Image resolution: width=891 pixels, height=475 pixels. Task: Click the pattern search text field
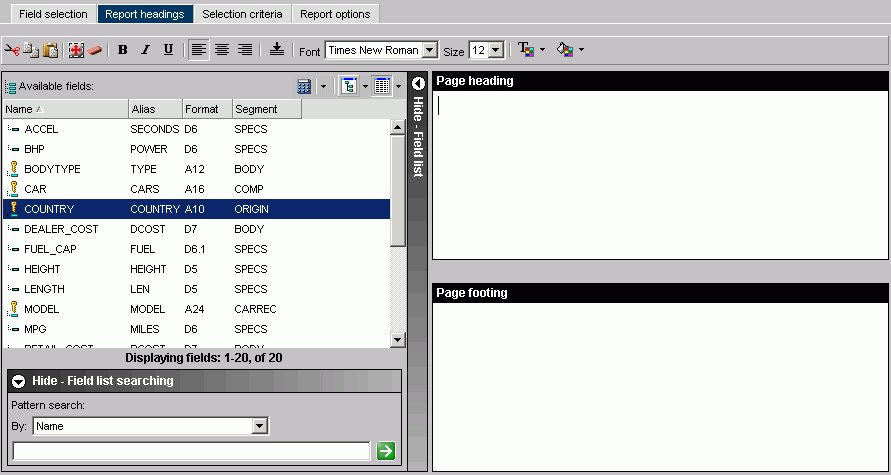pos(191,452)
